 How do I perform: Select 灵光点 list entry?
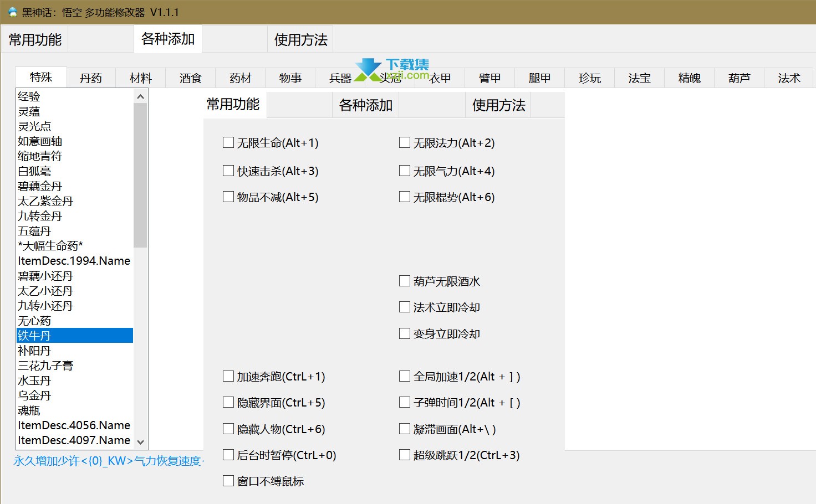point(75,126)
